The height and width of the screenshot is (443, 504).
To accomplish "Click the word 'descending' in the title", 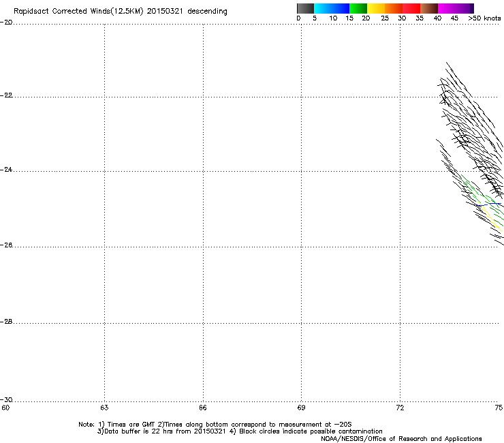I will pos(207,12).
